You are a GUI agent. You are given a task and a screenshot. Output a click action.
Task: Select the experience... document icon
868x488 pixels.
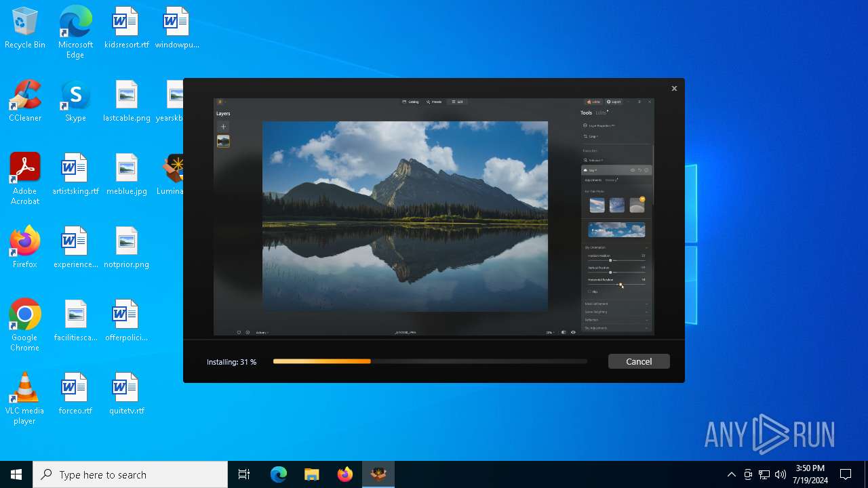pos(75,248)
